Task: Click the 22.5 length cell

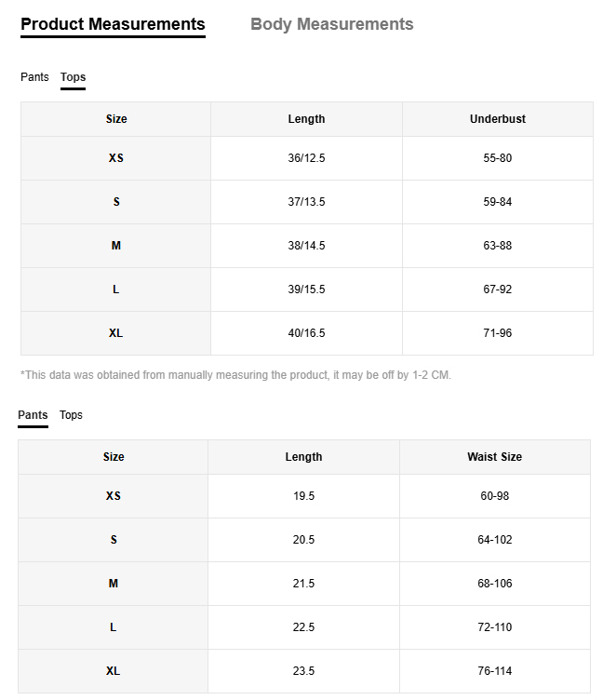Action: [303, 627]
